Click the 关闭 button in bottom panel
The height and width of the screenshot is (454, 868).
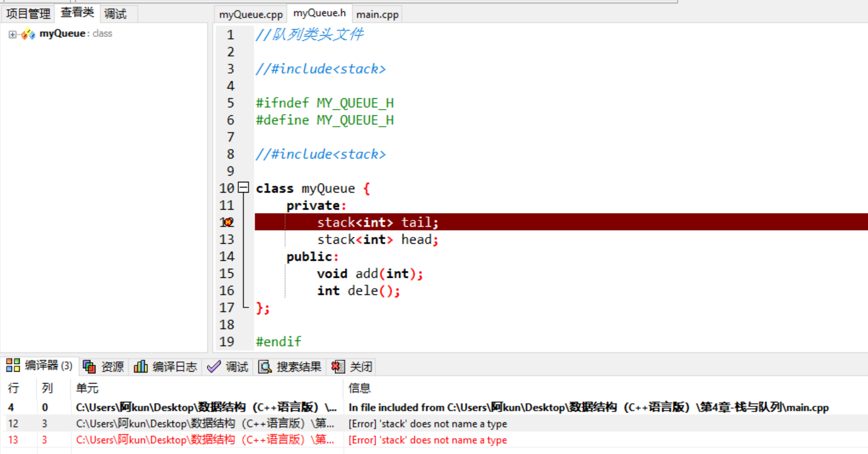coord(352,366)
